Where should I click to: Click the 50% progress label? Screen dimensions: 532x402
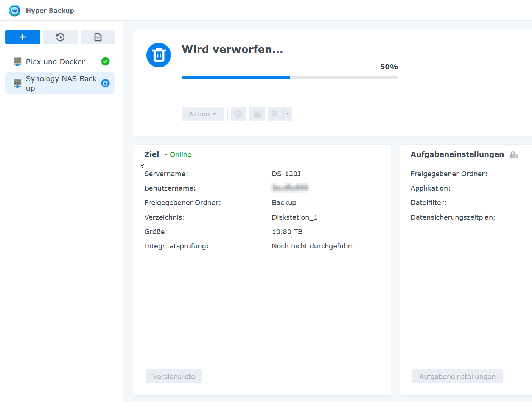(389, 67)
